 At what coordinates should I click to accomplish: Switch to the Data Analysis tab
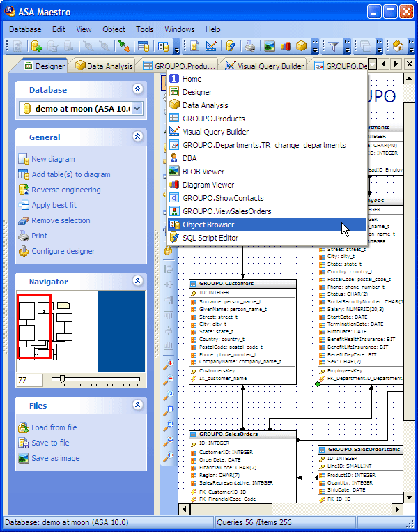coord(104,66)
